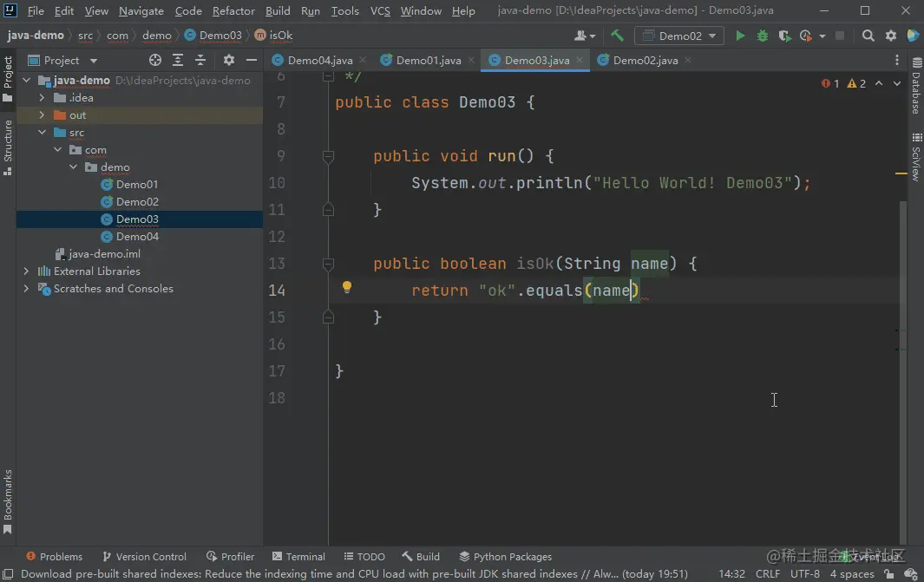Open the Refactor menu
The width and height of the screenshot is (924, 582).
coord(233,10)
